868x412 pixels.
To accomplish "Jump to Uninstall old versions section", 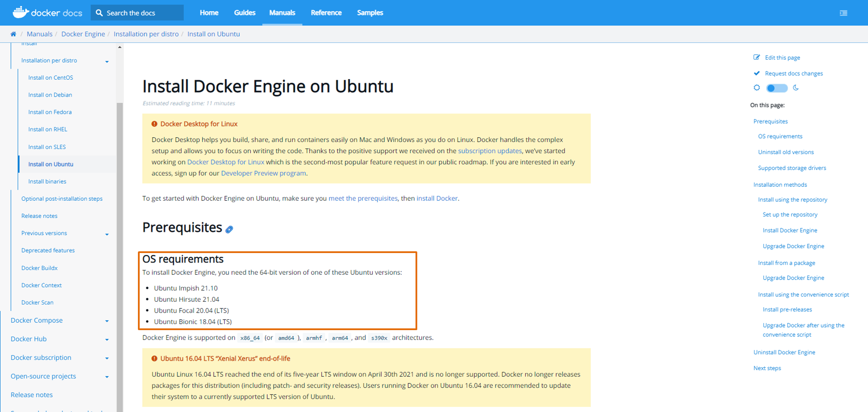I will pyautogui.click(x=786, y=152).
